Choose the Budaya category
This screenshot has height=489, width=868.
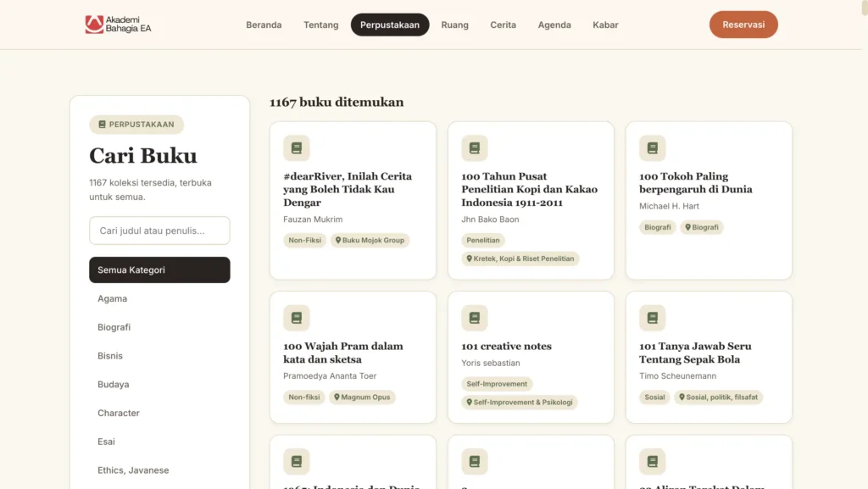159,385
